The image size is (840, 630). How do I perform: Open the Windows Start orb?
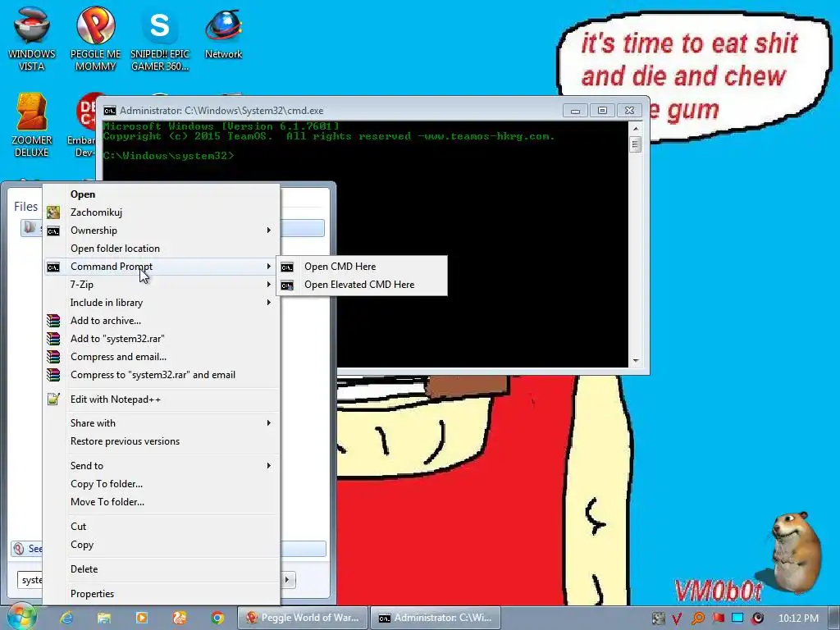tap(21, 617)
